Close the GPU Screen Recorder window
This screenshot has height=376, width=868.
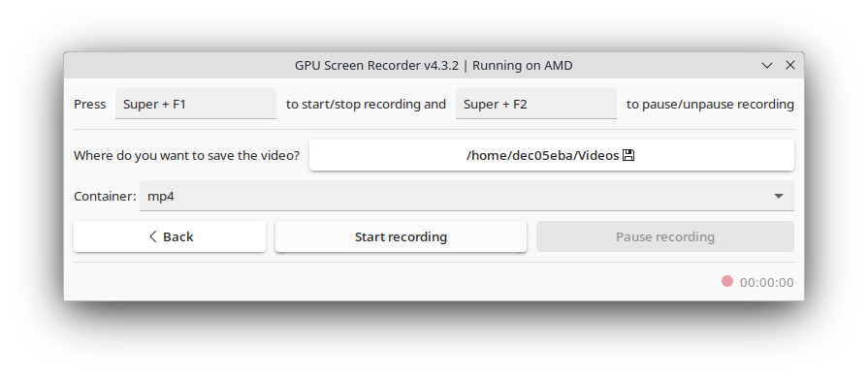pyautogui.click(x=790, y=65)
